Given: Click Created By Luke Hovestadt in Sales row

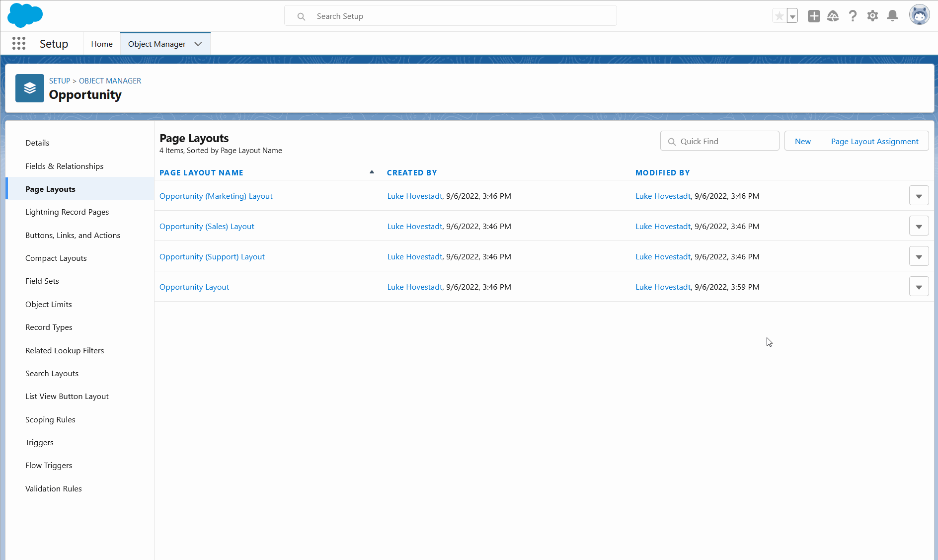Looking at the screenshot, I should pyautogui.click(x=415, y=227).
